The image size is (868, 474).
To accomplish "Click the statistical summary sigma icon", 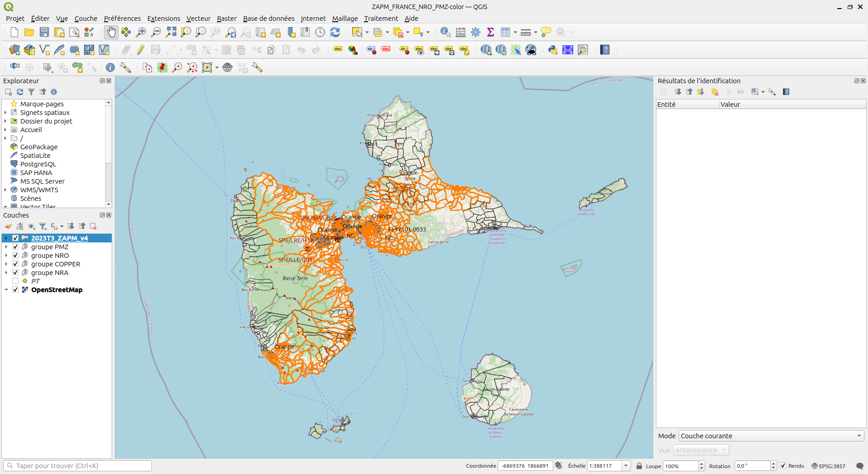I will (491, 32).
